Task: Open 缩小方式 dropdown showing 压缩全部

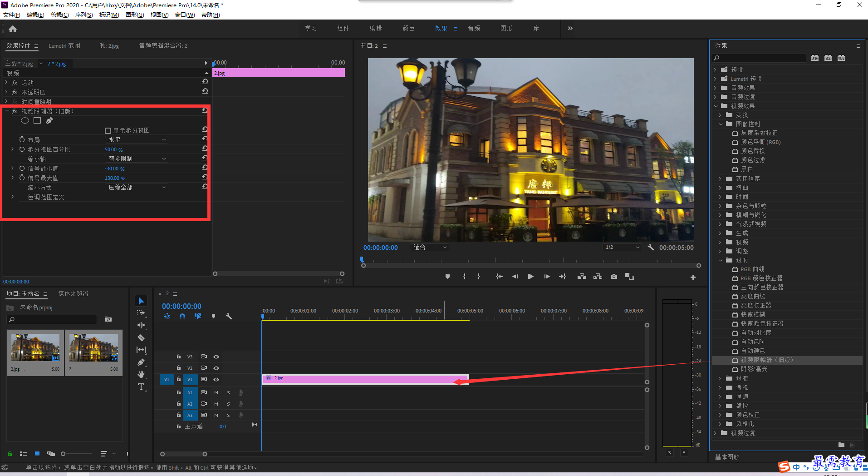Action: pyautogui.click(x=137, y=188)
